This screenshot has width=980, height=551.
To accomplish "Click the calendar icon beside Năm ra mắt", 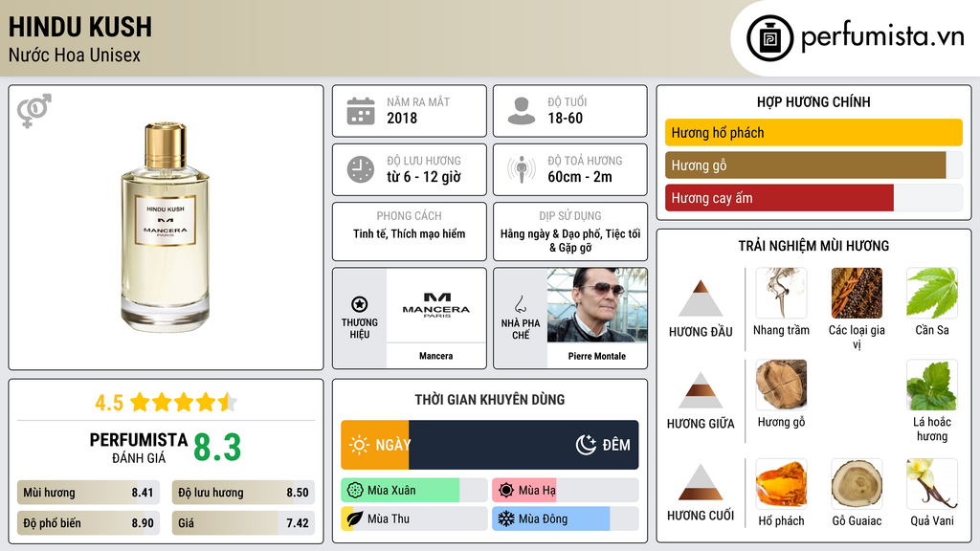I will click(x=361, y=111).
